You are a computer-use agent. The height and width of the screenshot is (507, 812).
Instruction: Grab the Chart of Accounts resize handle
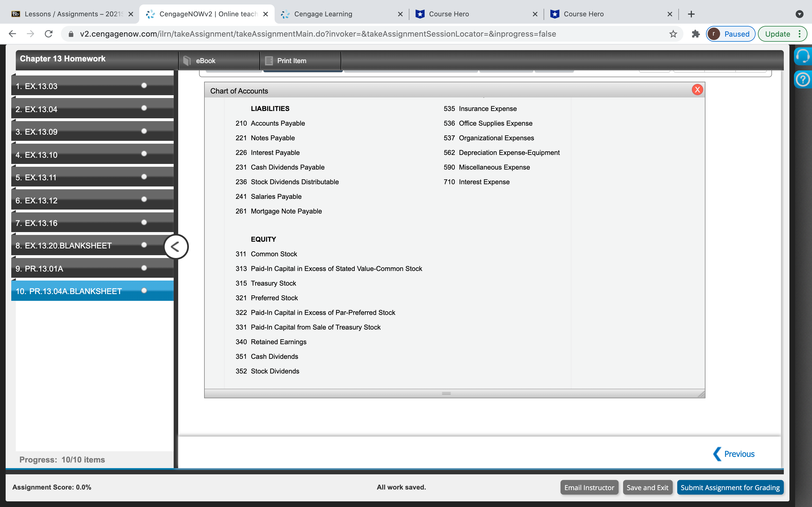click(x=701, y=394)
